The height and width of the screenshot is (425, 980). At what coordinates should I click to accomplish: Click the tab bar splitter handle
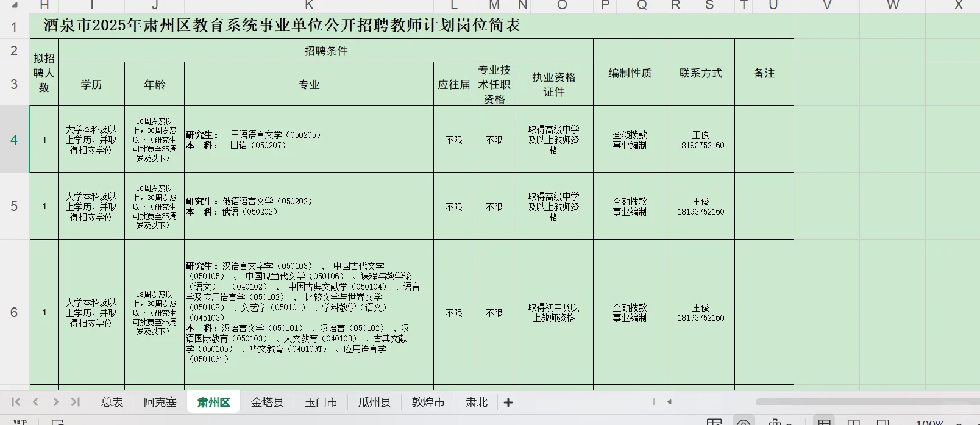654,402
